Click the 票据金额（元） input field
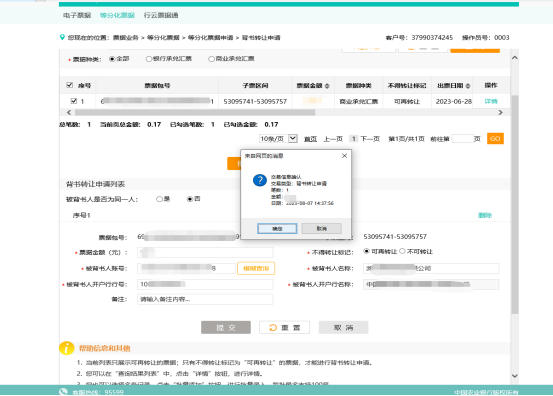Screen dimensions: 553x396 (x=205, y=252)
